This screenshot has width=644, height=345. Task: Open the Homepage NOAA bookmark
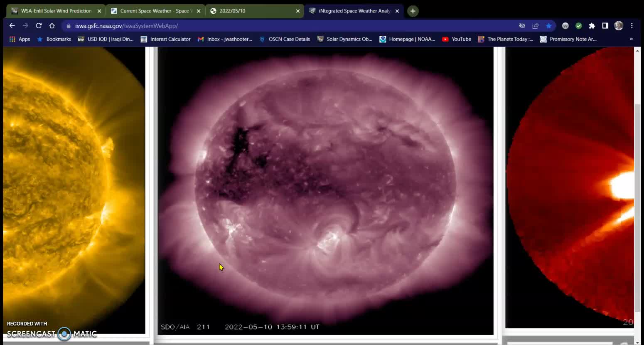[407, 39]
